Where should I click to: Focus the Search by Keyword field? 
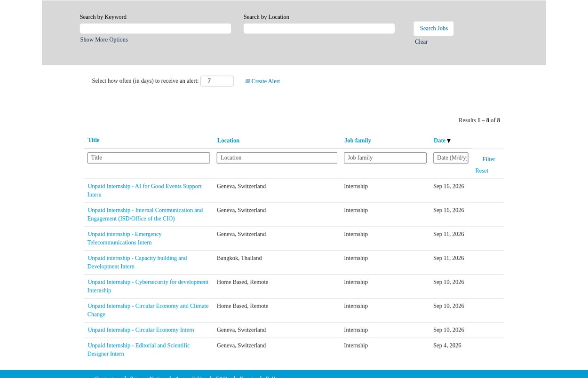tap(155, 29)
